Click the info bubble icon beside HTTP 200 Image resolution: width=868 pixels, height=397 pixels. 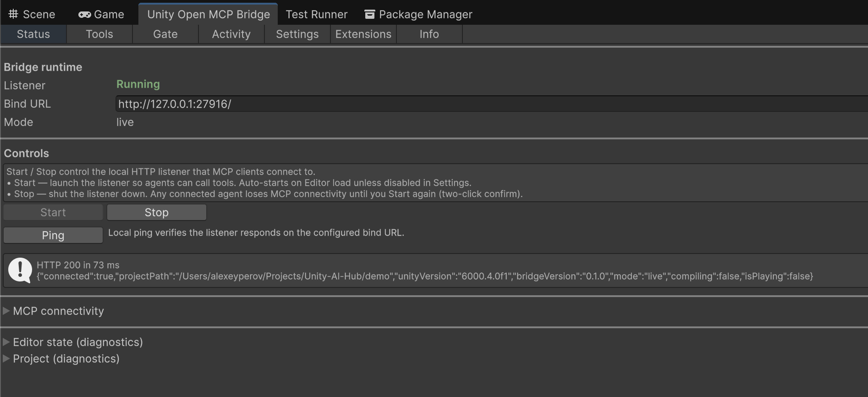click(x=20, y=270)
